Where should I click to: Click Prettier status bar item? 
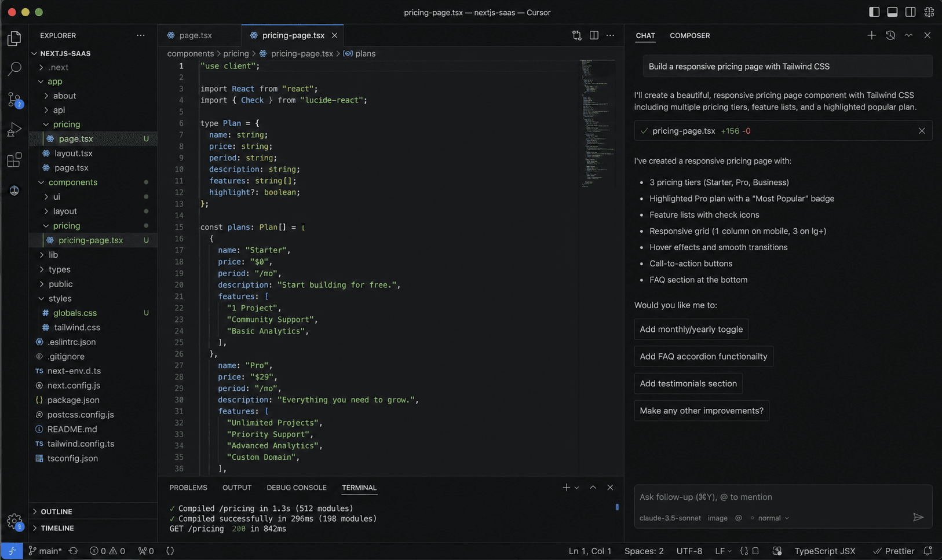893,551
